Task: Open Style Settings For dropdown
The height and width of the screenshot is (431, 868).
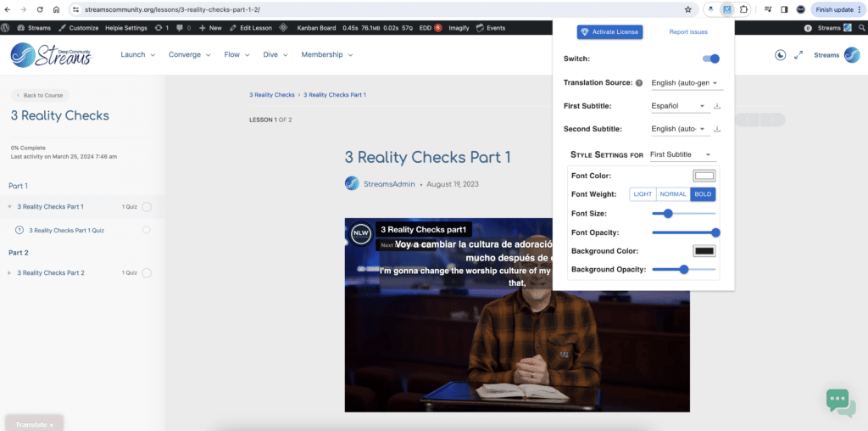Action: [682, 154]
